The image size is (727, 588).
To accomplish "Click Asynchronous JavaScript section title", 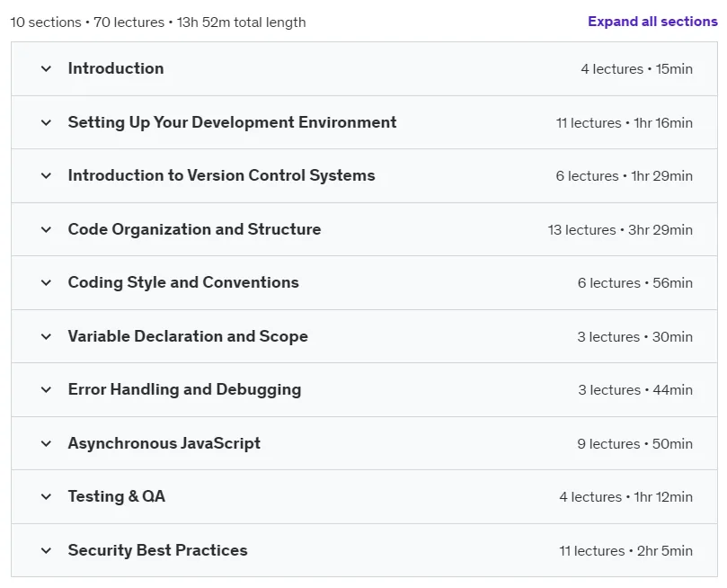I will click(164, 443).
